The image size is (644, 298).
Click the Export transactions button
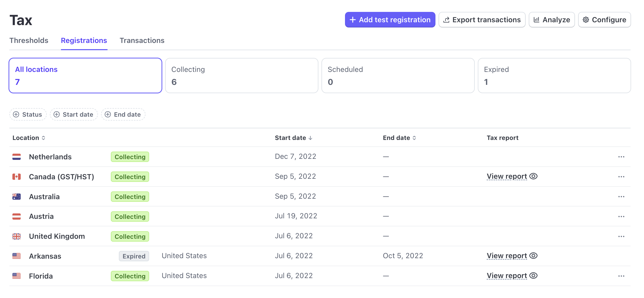(482, 20)
